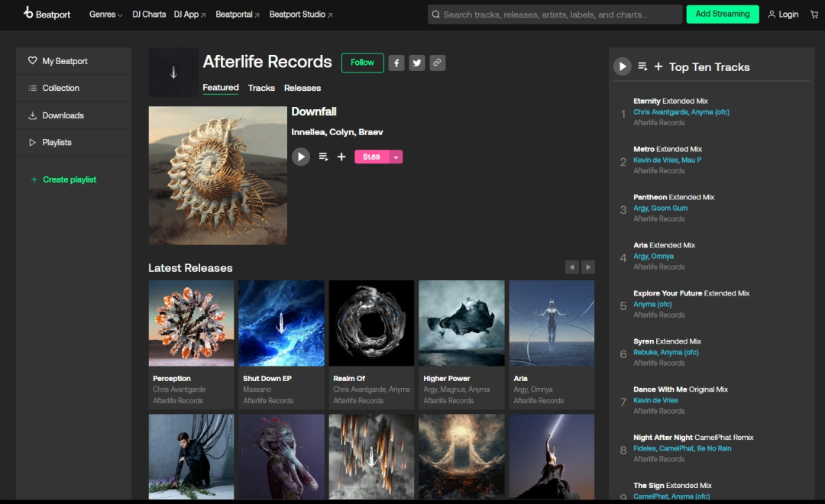Play the Top Ten Tracks chart
This screenshot has height=504, width=825.
(623, 66)
